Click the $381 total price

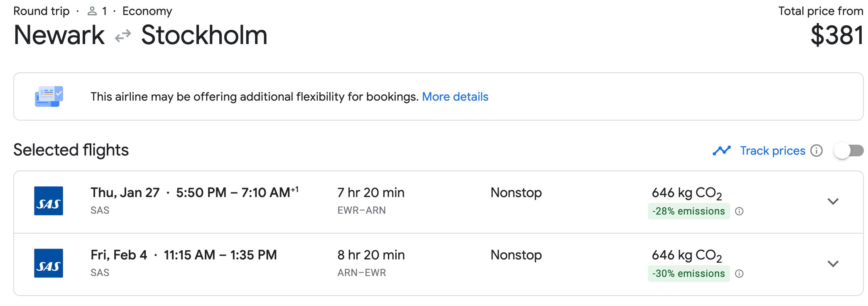click(x=836, y=35)
